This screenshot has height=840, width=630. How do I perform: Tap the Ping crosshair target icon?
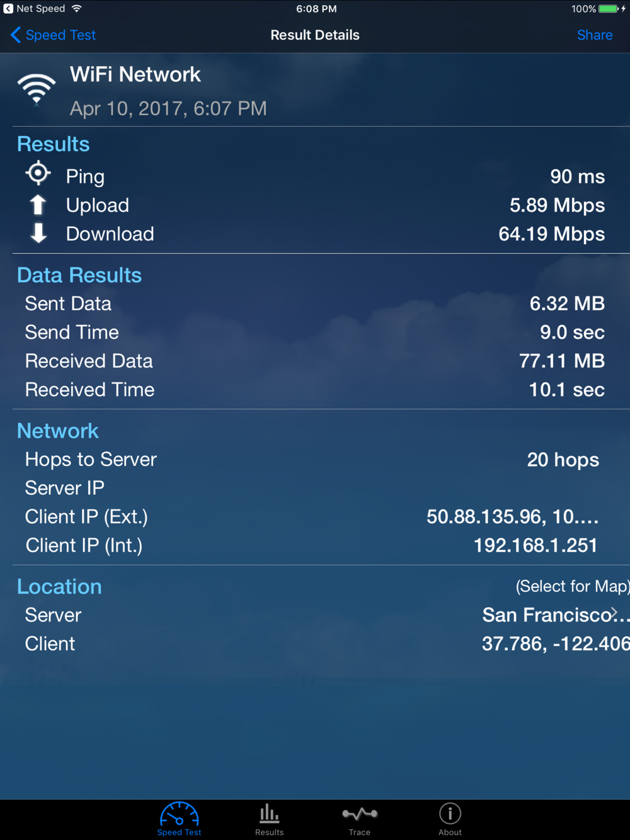(x=38, y=173)
